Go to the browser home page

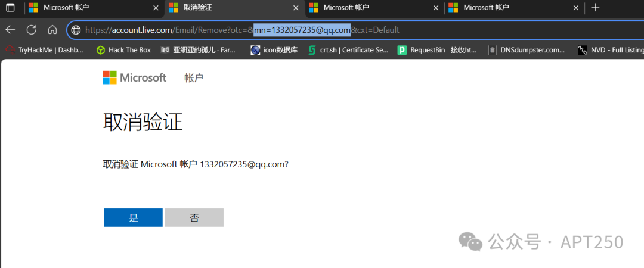(52, 30)
